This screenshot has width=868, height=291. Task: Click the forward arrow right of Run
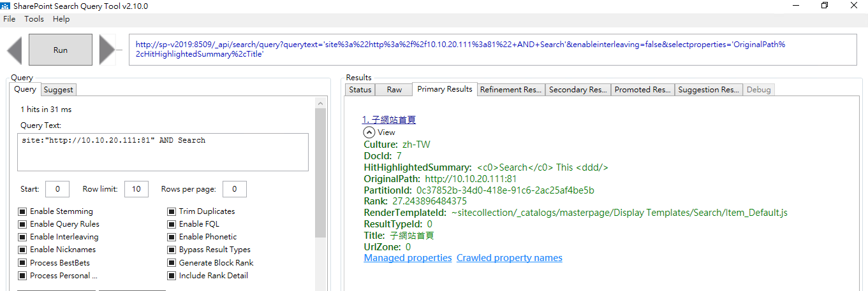coord(107,50)
